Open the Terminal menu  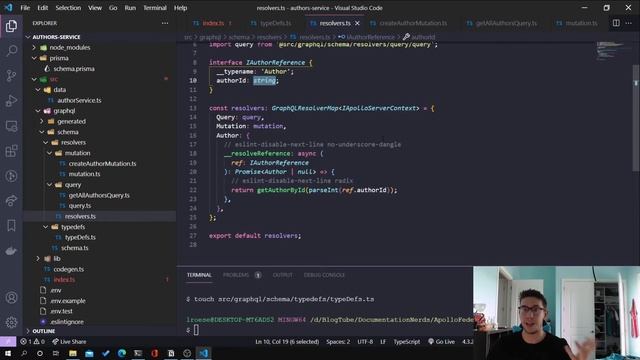coord(155,8)
